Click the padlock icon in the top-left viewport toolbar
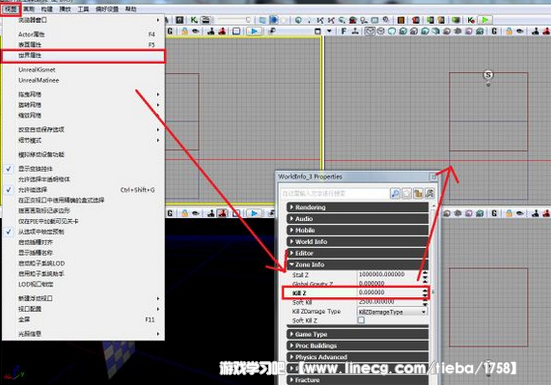Image resolution: width=551 pixels, height=385 pixels. click(x=184, y=31)
